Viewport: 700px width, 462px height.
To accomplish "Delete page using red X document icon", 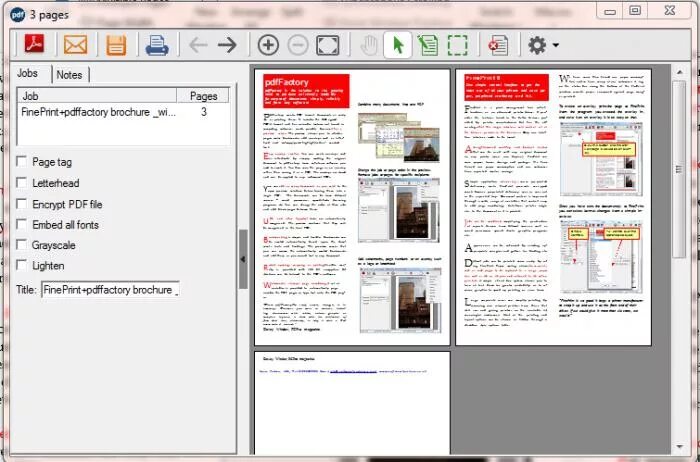I will point(498,45).
